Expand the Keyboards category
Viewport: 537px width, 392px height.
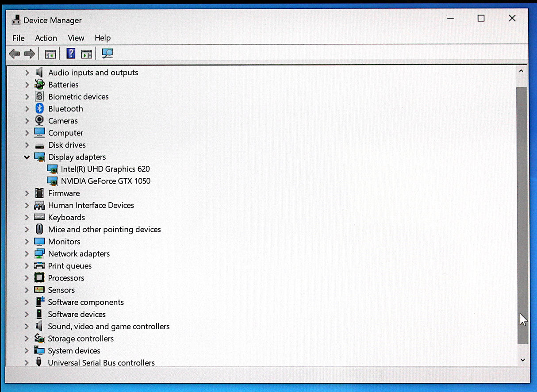27,217
